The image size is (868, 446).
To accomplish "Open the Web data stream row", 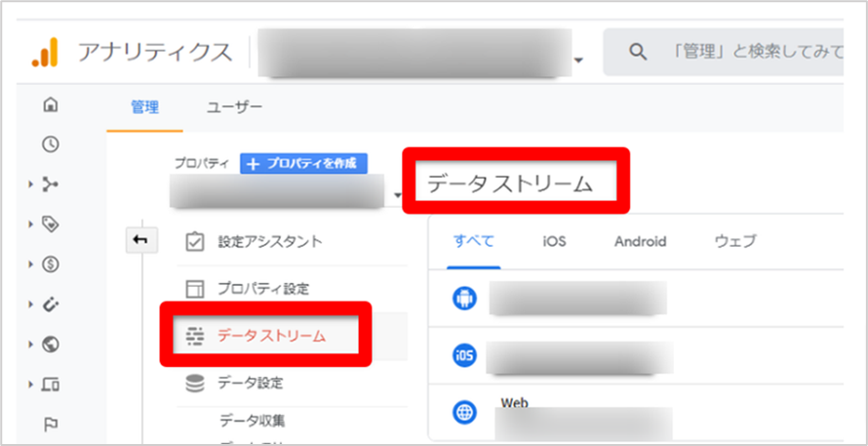I will point(636,412).
